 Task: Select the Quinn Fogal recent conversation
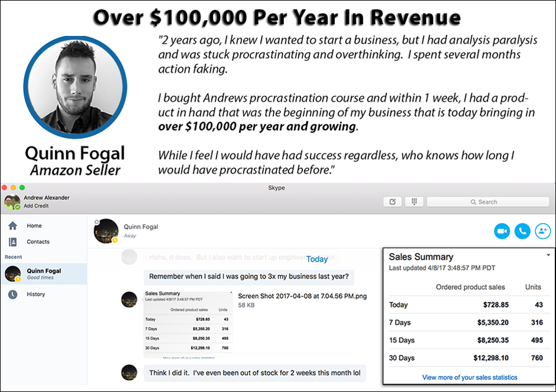(x=43, y=274)
